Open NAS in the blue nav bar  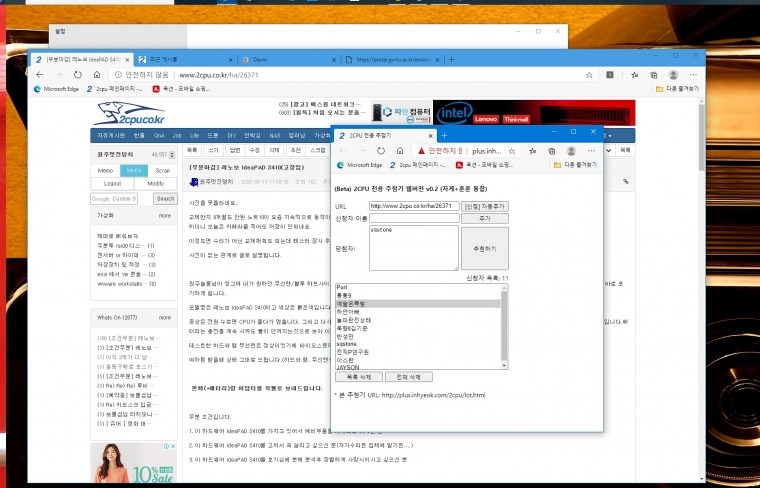coord(275,136)
